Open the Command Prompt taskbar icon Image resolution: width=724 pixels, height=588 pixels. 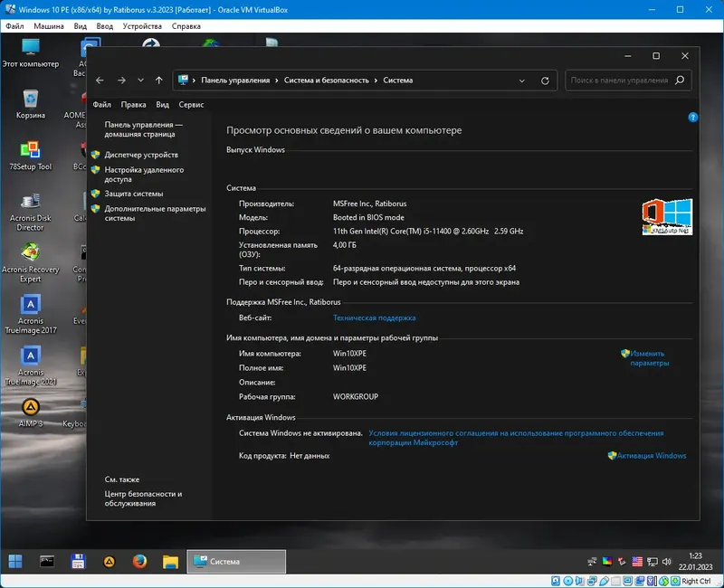48,561
